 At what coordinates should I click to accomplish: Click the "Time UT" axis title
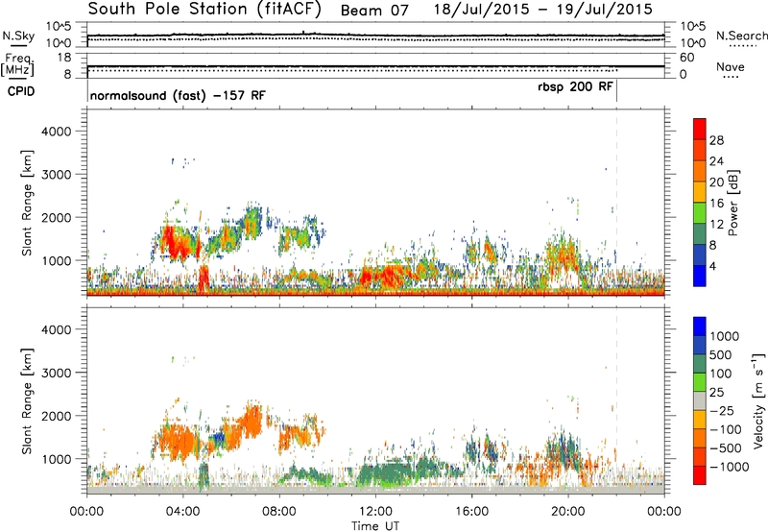point(375,526)
